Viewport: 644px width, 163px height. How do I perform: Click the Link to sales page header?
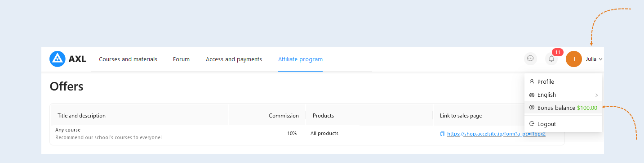coord(461,116)
